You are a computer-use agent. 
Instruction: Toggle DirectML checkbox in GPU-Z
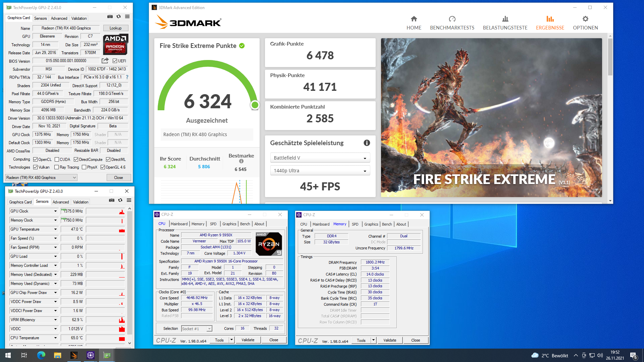[108, 160]
